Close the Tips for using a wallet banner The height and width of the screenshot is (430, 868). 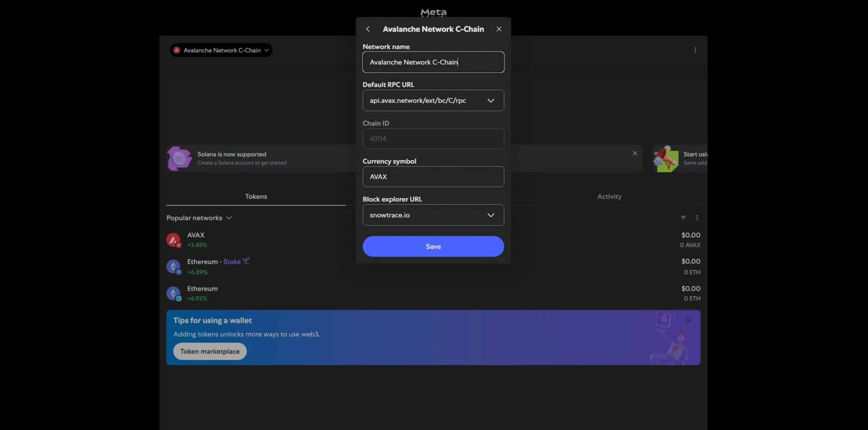pos(688,321)
